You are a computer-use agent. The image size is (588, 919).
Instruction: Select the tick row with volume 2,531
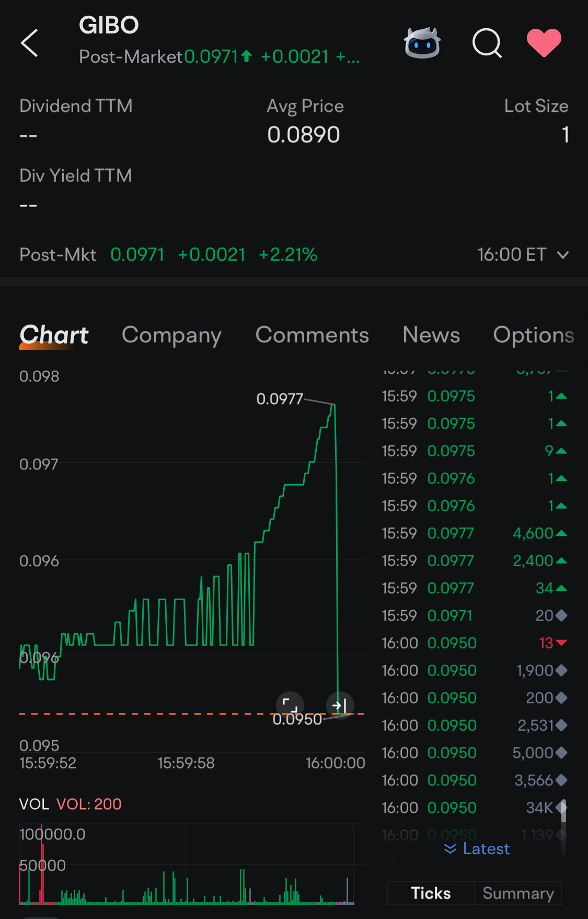click(475, 726)
